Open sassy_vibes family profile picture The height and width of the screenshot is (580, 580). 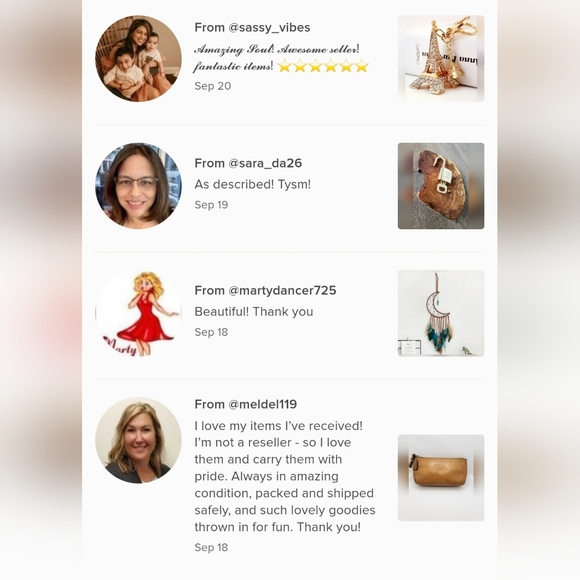pyautogui.click(x=138, y=58)
